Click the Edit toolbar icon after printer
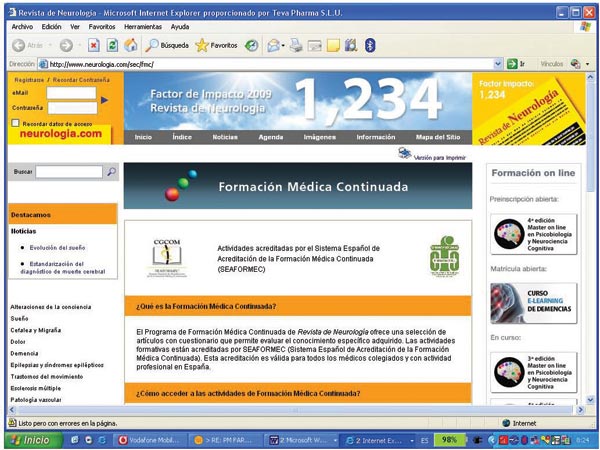The image size is (600, 450). pos(315,46)
